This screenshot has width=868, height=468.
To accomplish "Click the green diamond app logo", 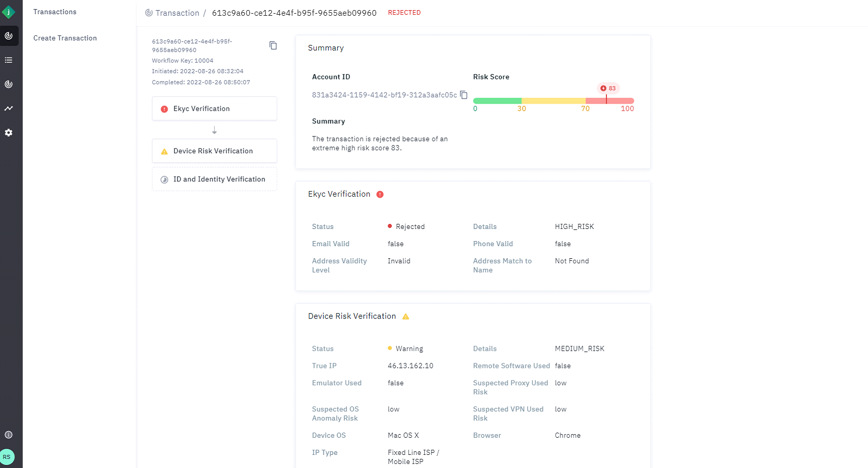I will pos(9,12).
